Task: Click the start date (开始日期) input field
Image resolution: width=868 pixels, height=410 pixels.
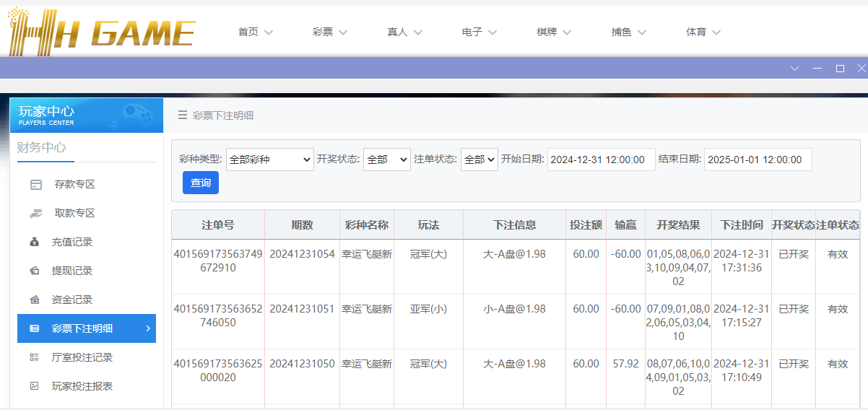Action: 601,160
